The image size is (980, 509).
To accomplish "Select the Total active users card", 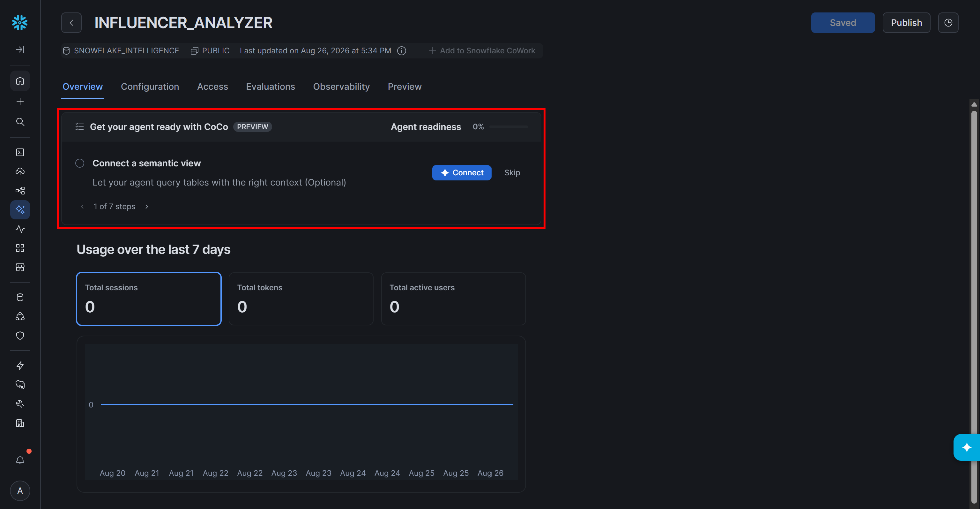I will tap(454, 299).
